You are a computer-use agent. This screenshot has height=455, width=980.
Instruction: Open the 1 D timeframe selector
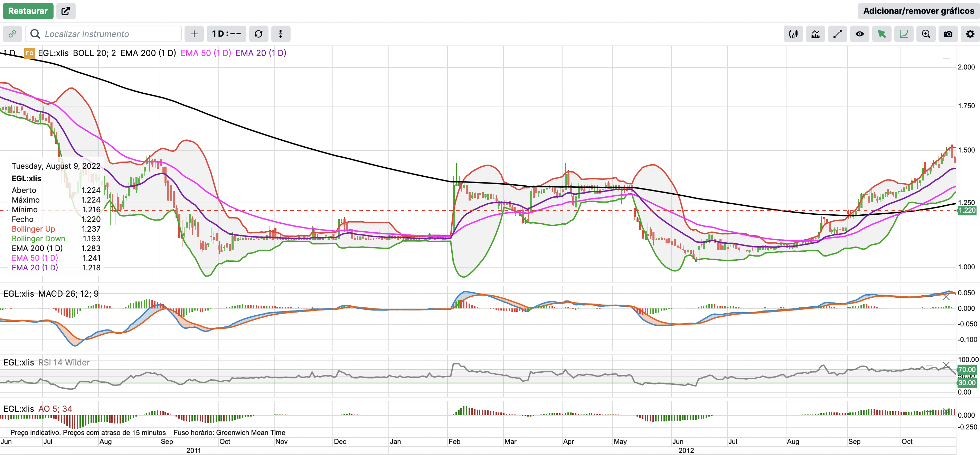pos(226,34)
